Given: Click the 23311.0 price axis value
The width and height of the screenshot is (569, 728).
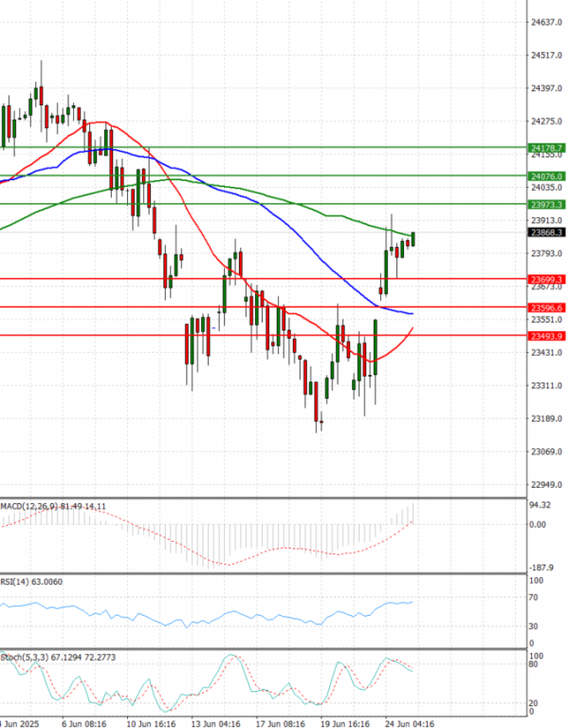Looking at the screenshot, I should 546,385.
